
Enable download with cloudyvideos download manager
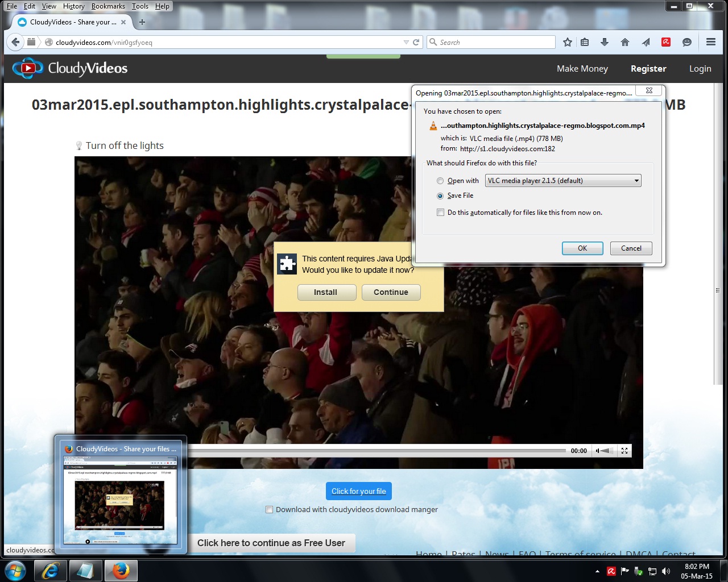pyautogui.click(x=270, y=510)
